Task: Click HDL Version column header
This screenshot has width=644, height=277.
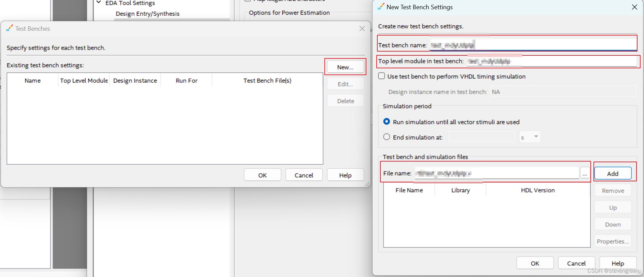Action: (538, 190)
